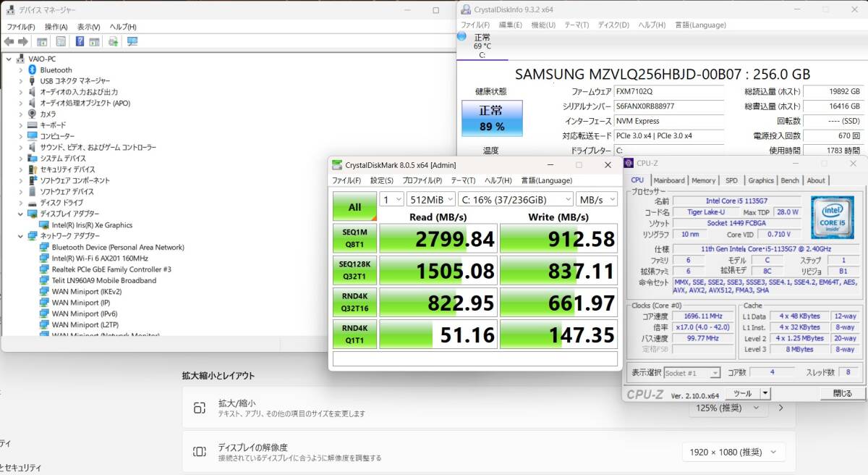Open 機能(U) menu in CrystalDiskInfo
The width and height of the screenshot is (868, 475).
(543, 25)
